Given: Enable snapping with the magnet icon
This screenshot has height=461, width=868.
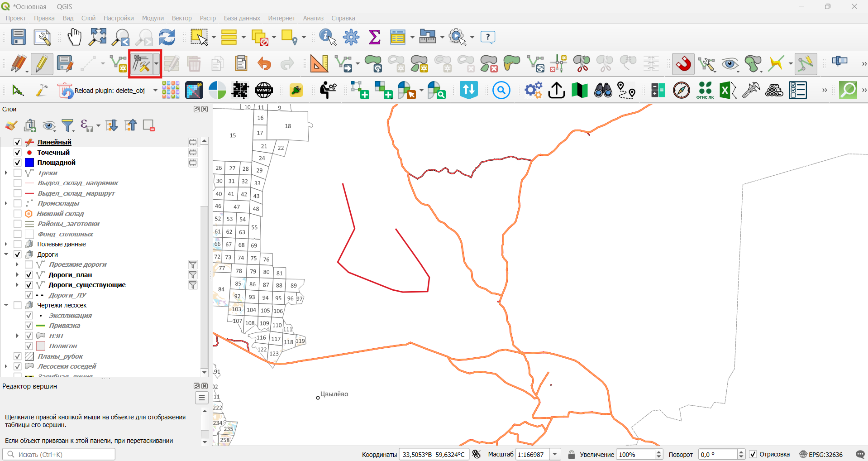Looking at the screenshot, I should pos(683,64).
